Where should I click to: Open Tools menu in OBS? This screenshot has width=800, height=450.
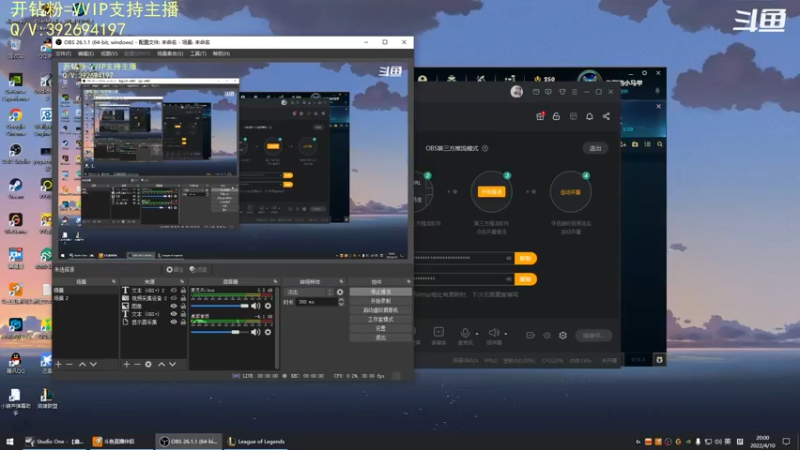[x=198, y=54]
